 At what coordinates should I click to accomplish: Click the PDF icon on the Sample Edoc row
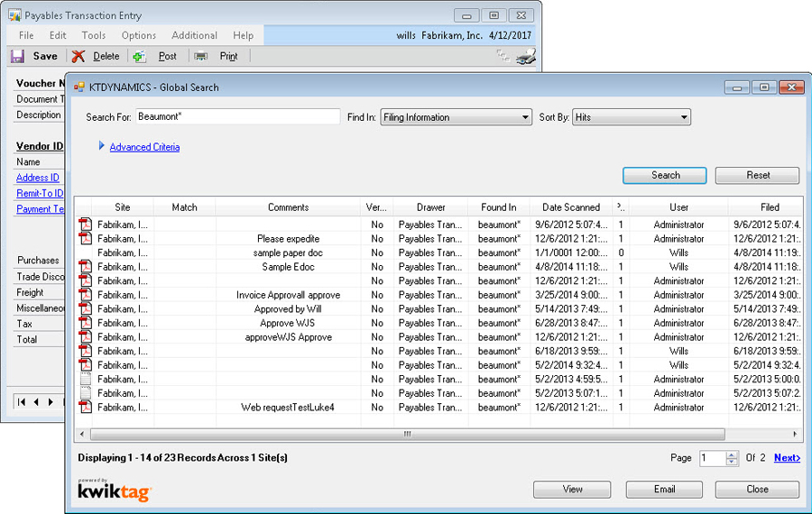point(86,267)
